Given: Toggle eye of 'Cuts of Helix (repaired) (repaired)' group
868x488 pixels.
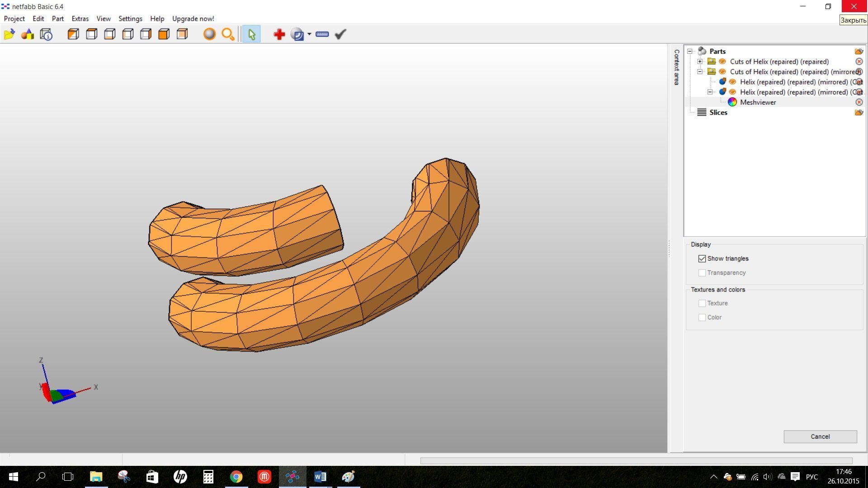Looking at the screenshot, I should (x=722, y=61).
